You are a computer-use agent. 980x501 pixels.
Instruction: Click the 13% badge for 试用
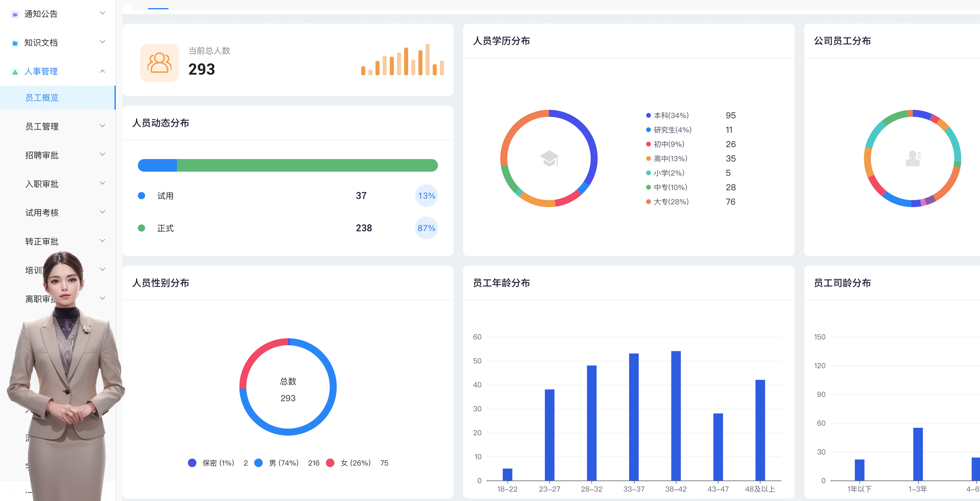point(426,196)
